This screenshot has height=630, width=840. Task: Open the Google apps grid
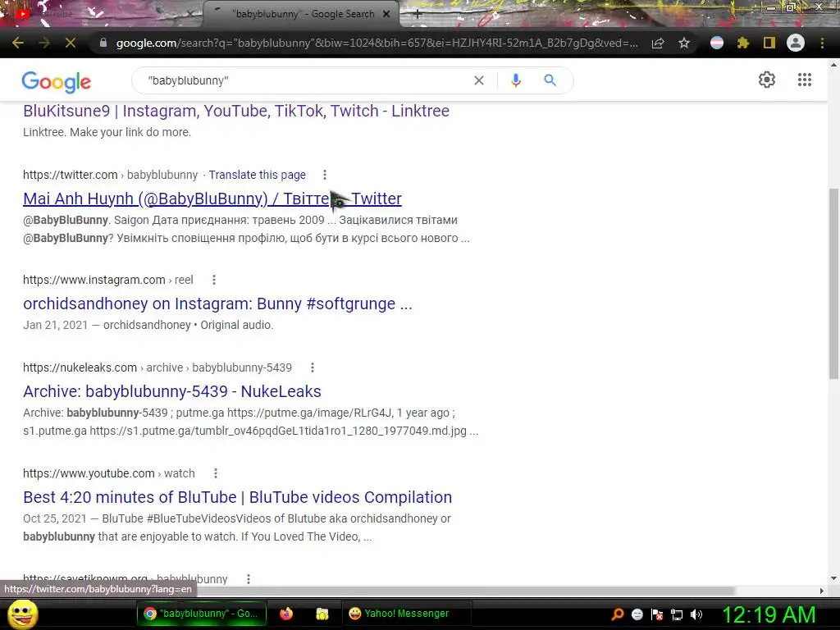tap(804, 80)
